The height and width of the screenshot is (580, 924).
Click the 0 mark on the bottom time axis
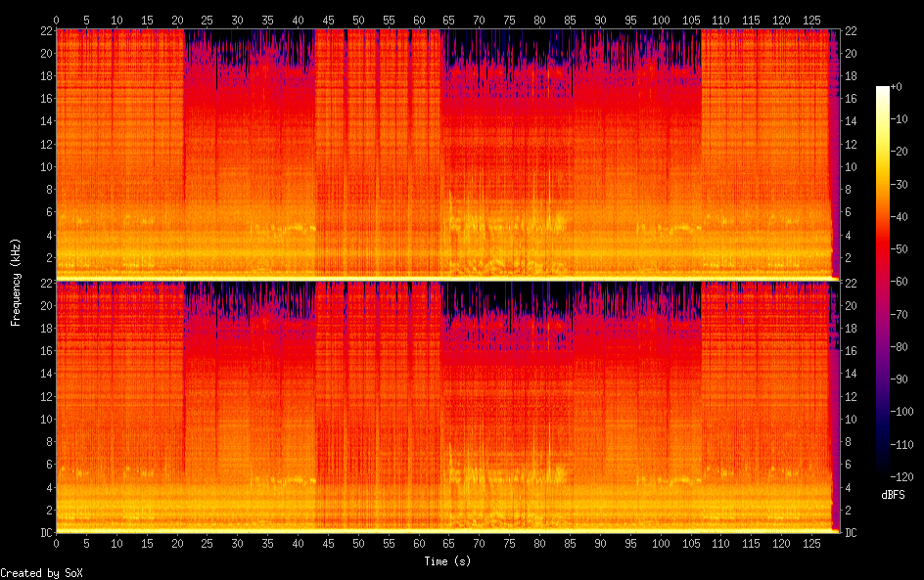coord(56,544)
